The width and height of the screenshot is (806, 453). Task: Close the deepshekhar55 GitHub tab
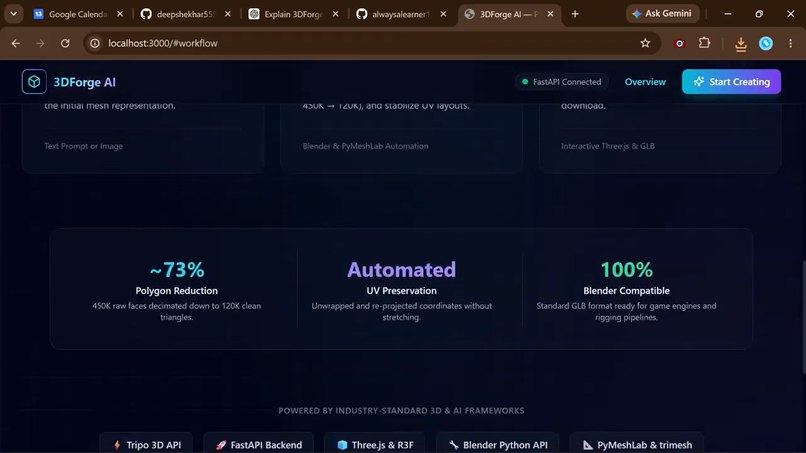[x=228, y=14]
